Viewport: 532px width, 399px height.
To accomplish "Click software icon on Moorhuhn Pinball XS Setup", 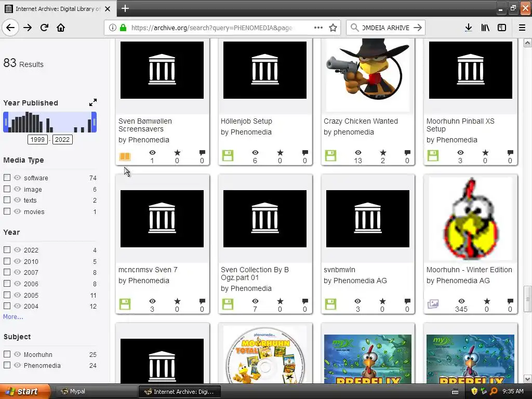I will (433, 156).
